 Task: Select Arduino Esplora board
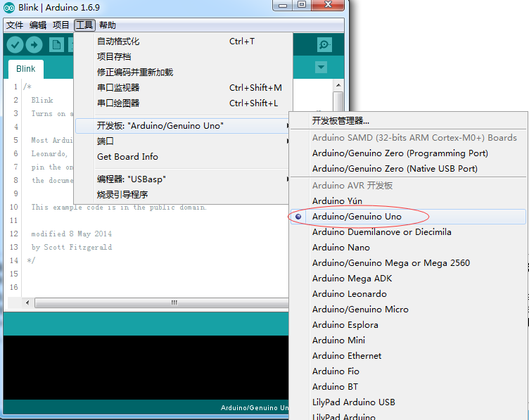click(408, 325)
